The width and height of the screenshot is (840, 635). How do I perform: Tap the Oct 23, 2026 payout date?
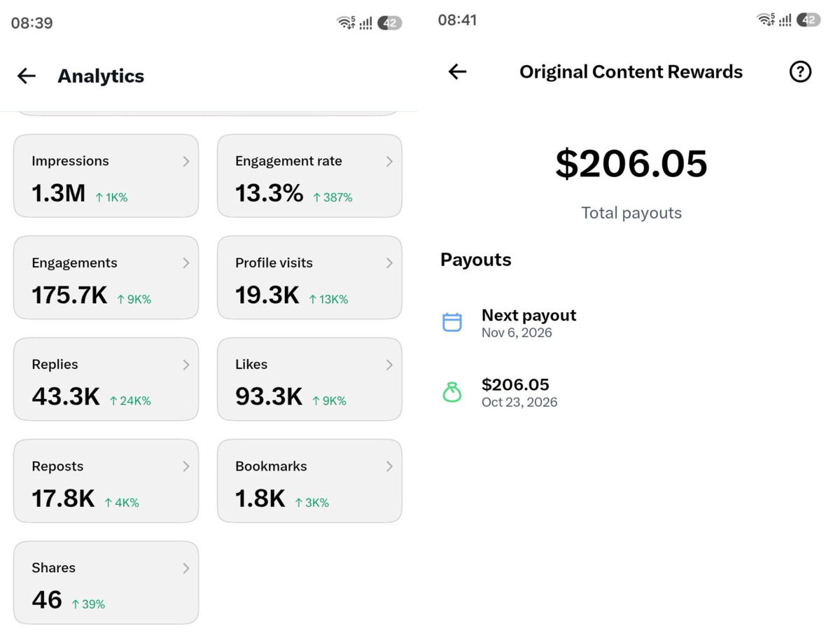click(519, 402)
